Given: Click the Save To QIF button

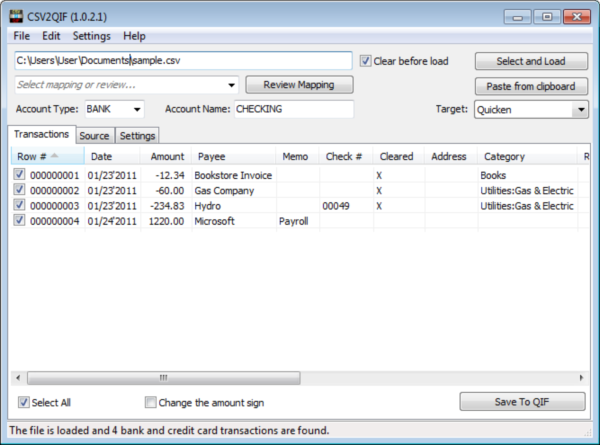Looking at the screenshot, I should (523, 402).
